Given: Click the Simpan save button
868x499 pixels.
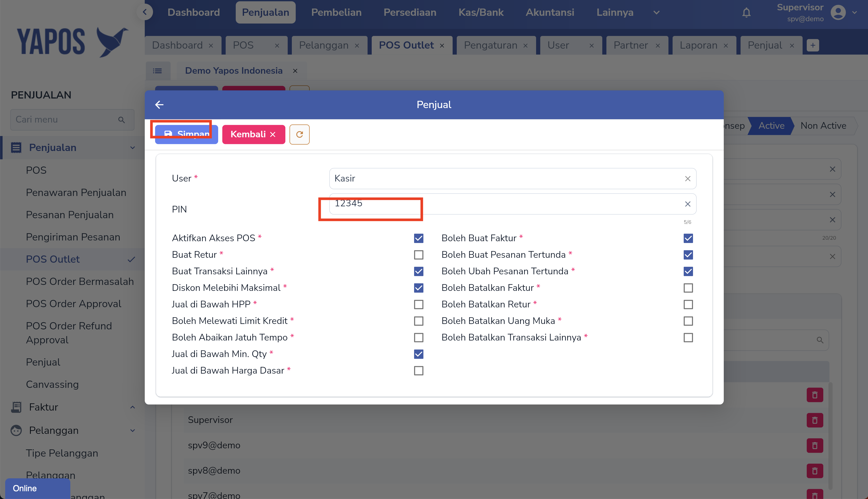Looking at the screenshot, I should pos(187,134).
